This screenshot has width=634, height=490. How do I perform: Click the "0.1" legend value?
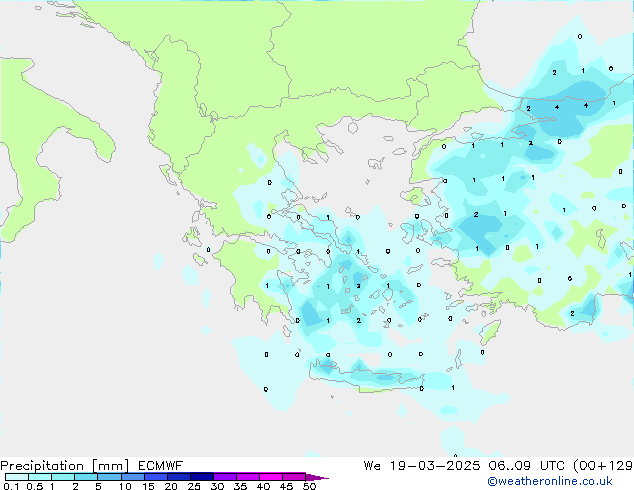[11, 486]
